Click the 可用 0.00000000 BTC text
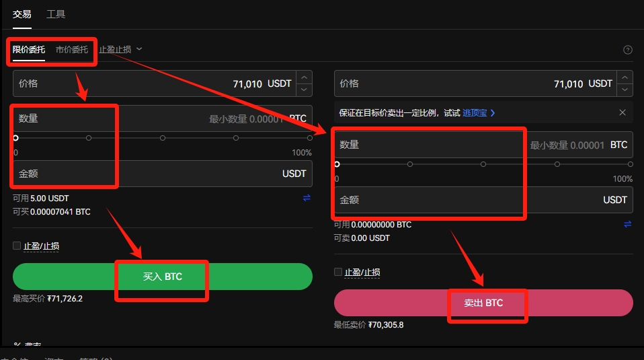 tap(372, 225)
